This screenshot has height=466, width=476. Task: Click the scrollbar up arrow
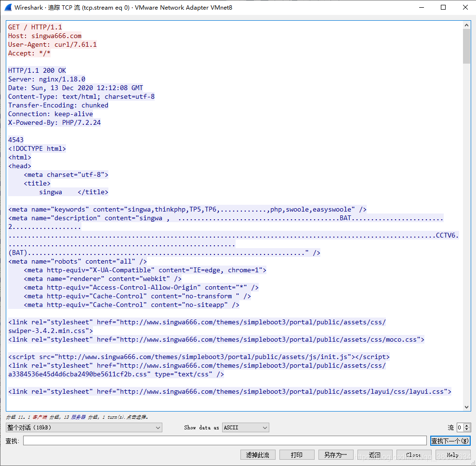click(x=466, y=25)
